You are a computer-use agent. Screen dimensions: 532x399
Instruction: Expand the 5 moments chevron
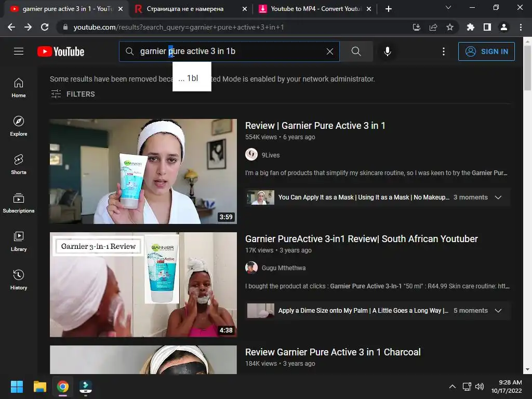pos(498,311)
